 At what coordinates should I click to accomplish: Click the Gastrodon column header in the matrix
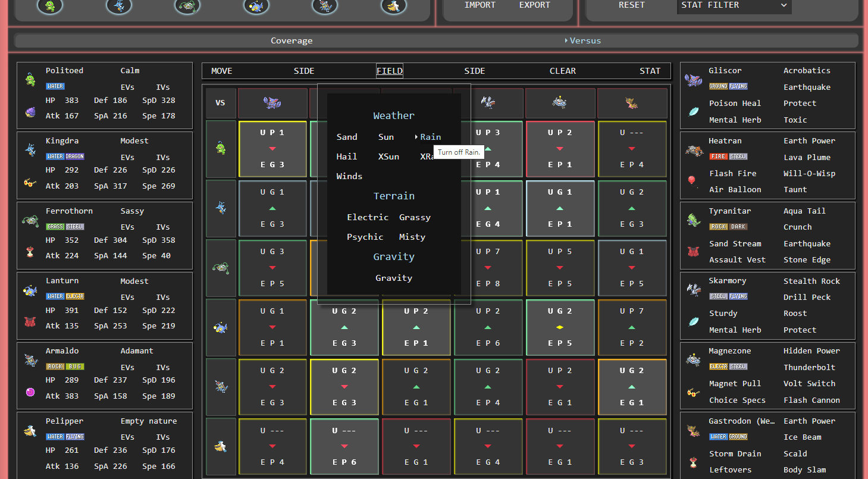tap(632, 103)
